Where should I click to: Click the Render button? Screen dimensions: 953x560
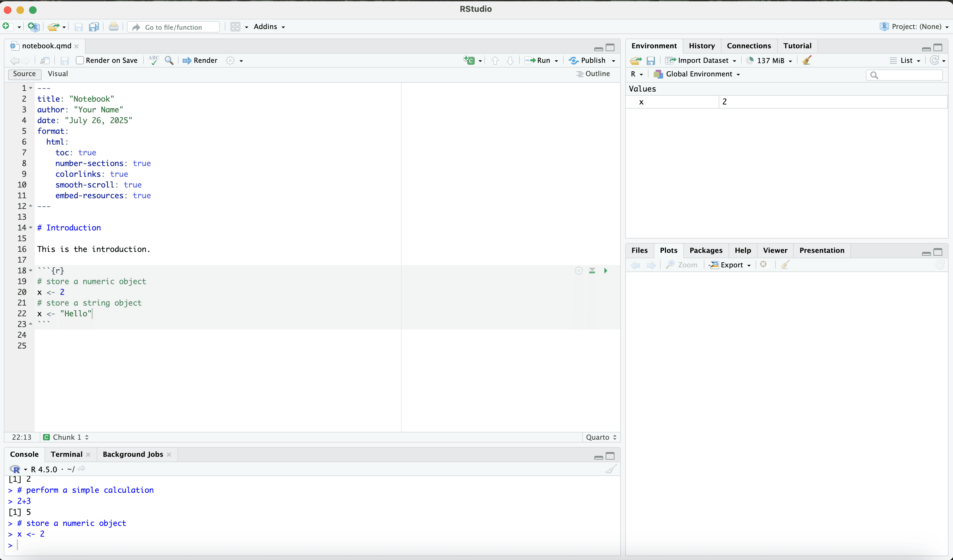(200, 61)
